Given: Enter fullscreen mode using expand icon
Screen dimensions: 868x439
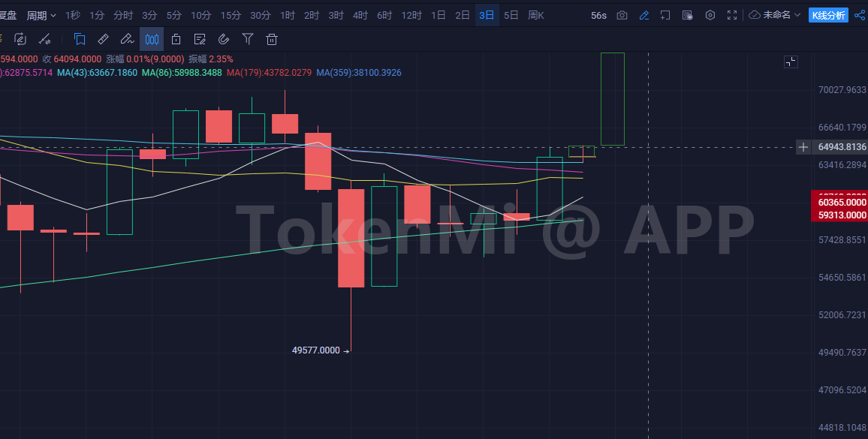Looking at the screenshot, I should [x=732, y=15].
